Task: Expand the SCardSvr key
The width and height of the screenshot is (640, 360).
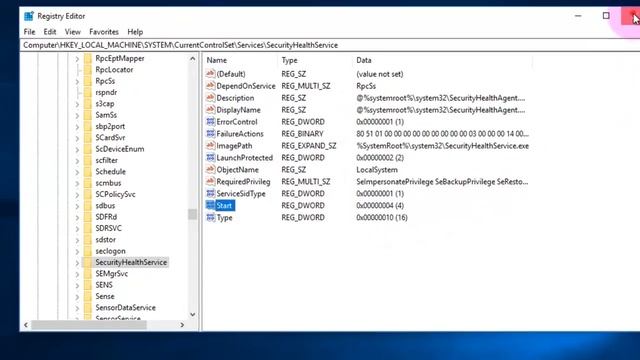Action: [x=77, y=138]
